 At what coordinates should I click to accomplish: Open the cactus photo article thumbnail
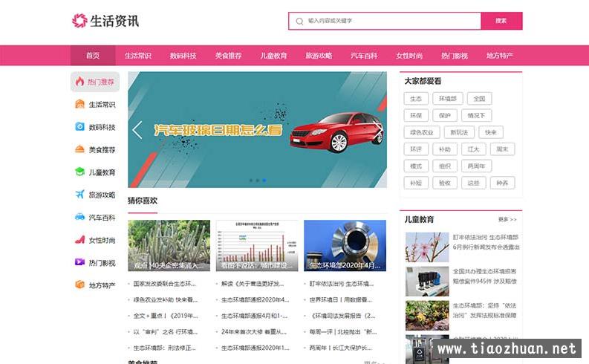pyautogui.click(x=169, y=245)
